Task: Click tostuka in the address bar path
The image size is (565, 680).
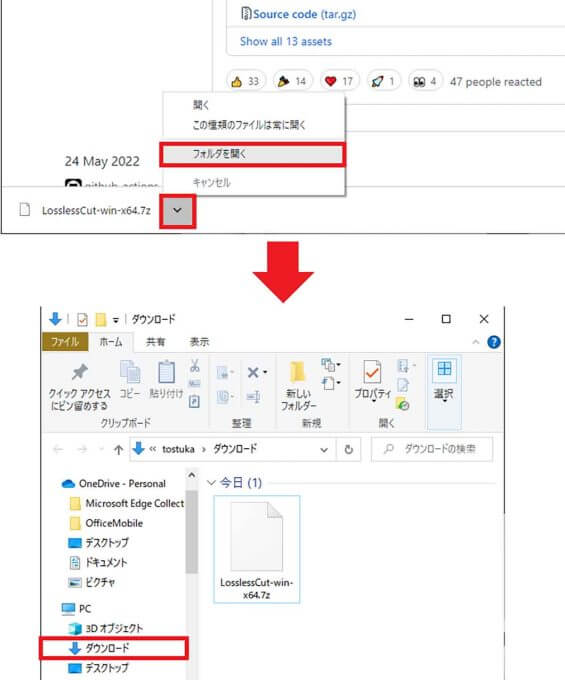Action: (178, 449)
